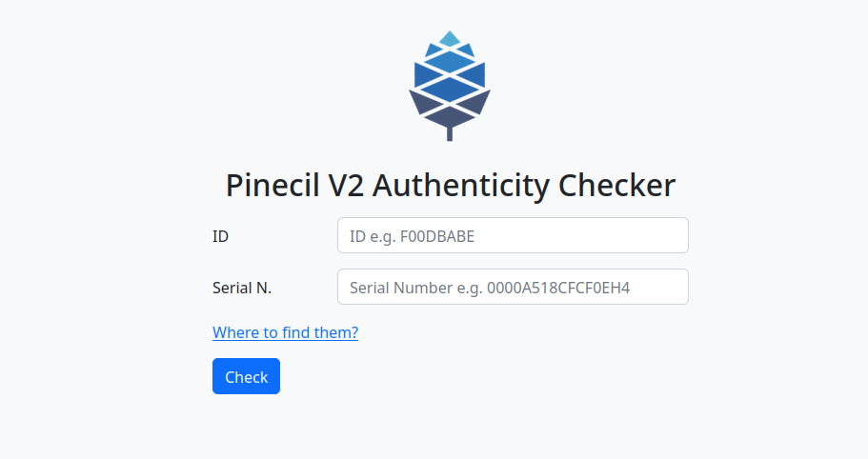Click the center blue diamond of the logo
Image resolution: width=868 pixels, height=459 pixels.
(450, 90)
